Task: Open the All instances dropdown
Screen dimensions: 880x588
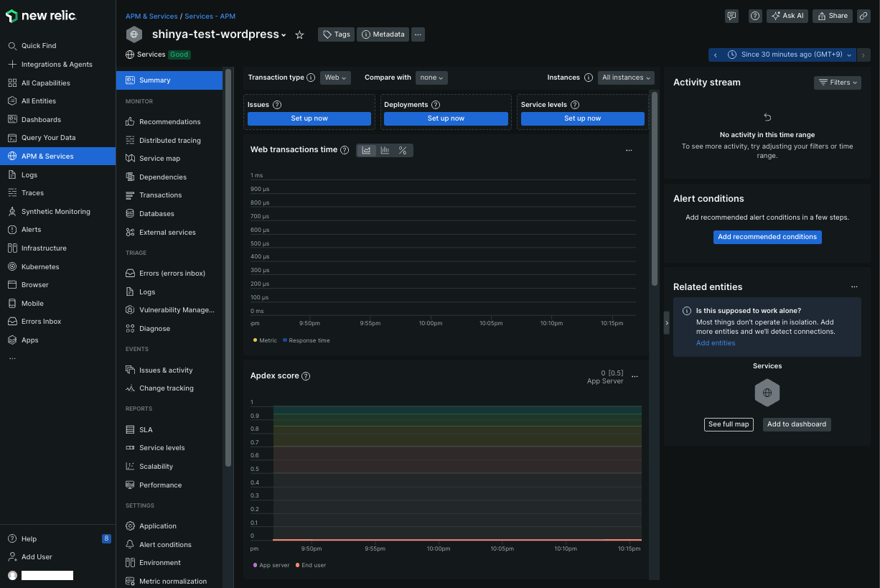Action: pos(627,78)
